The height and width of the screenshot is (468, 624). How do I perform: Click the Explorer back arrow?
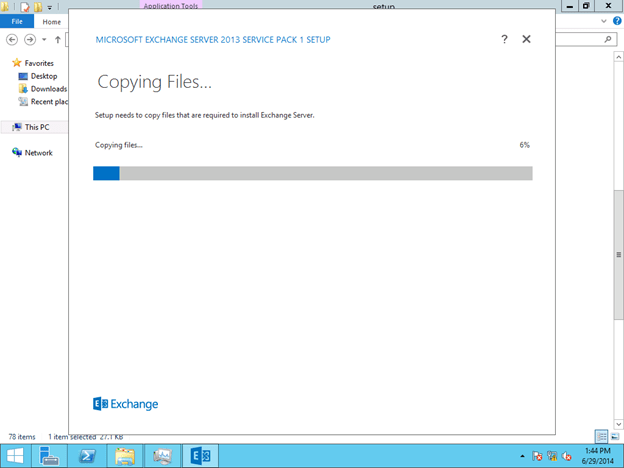coord(12,40)
